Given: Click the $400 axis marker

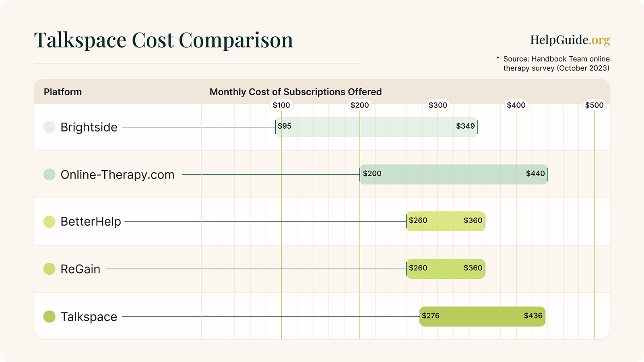Looking at the screenshot, I should 516,105.
